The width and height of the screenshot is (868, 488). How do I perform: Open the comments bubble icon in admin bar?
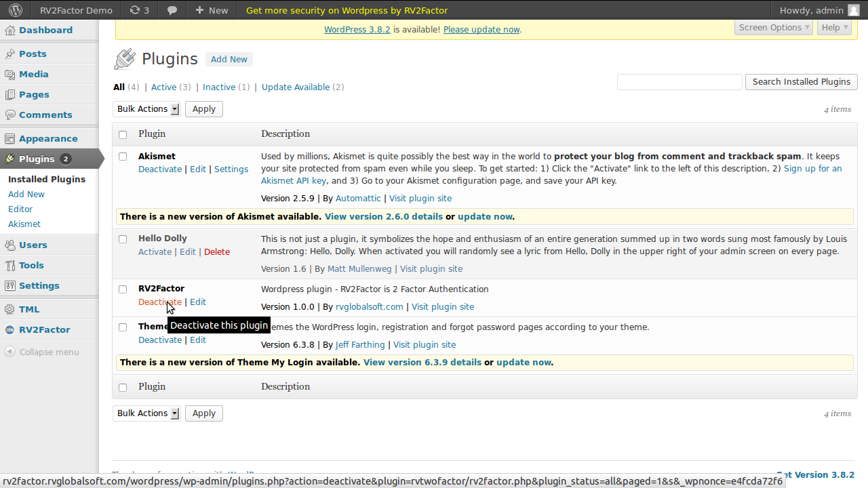tap(173, 11)
